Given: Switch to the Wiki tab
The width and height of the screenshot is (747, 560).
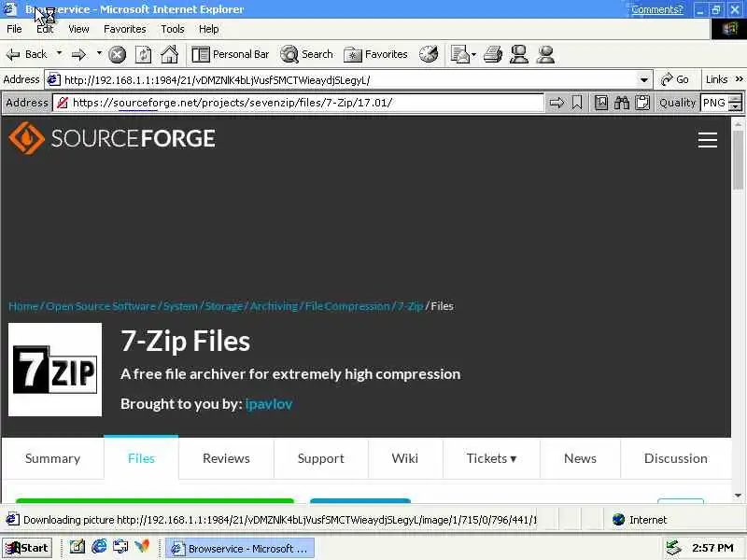Looking at the screenshot, I should pyautogui.click(x=405, y=458).
